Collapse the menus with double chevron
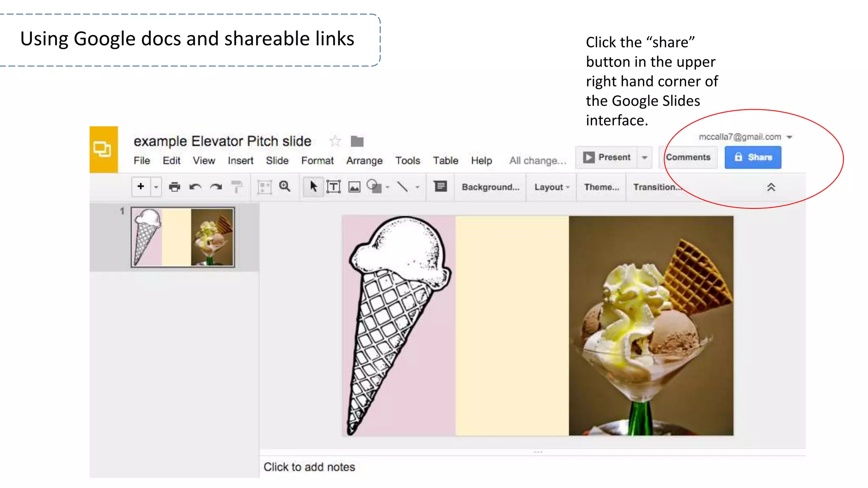Viewport: 868px width, 488px height. [771, 187]
